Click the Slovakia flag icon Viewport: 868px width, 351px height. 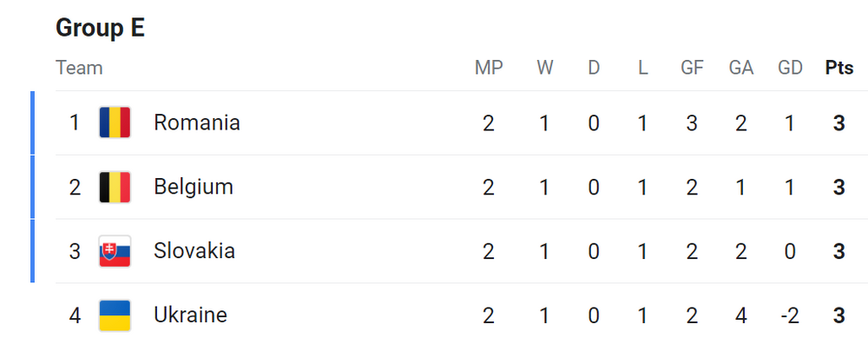click(x=115, y=251)
